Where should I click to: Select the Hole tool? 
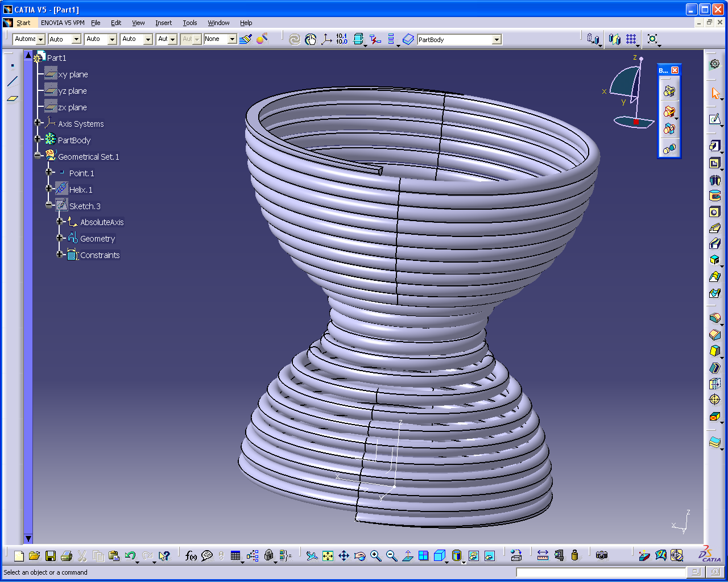pyautogui.click(x=715, y=212)
